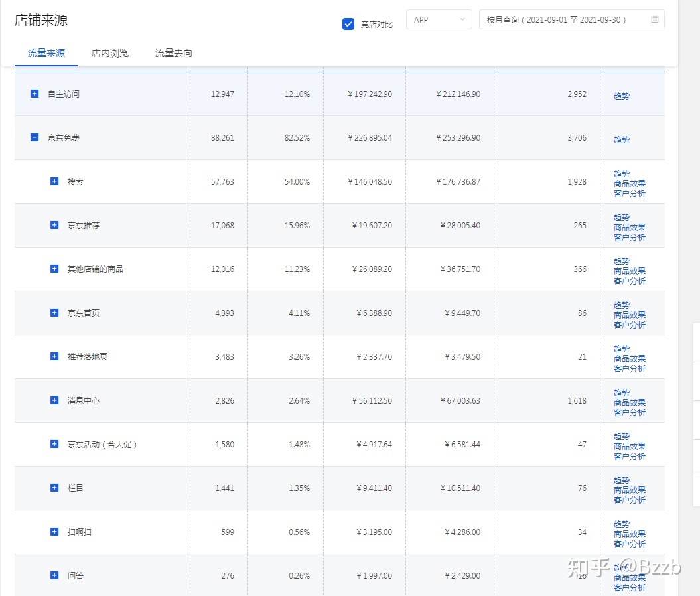Switch to the 流量去向 tab
This screenshot has width=700, height=596.
174,54
